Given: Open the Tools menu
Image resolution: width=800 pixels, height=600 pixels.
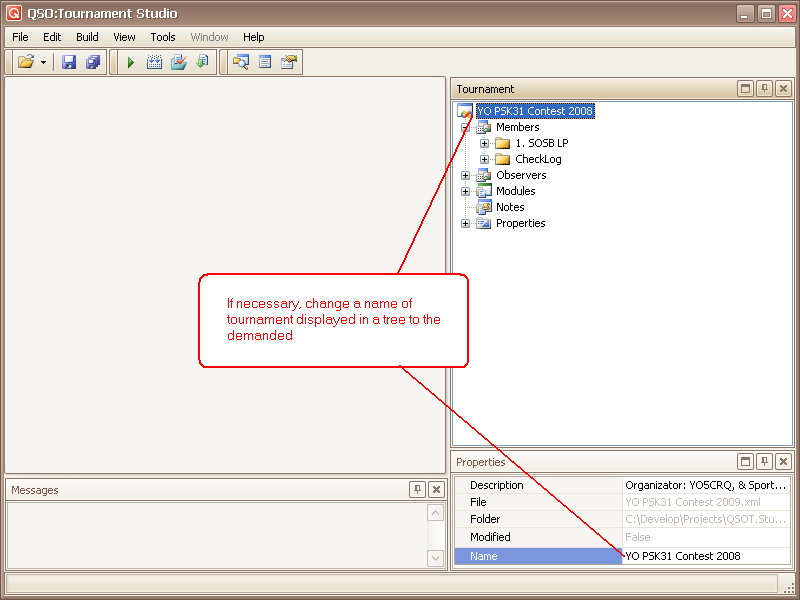Looking at the screenshot, I should click(x=163, y=37).
